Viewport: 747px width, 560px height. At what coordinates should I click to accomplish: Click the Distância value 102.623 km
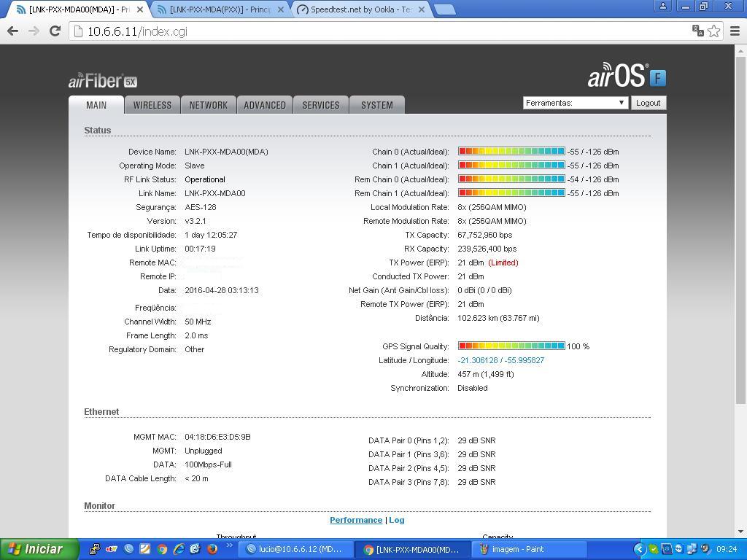(498, 318)
